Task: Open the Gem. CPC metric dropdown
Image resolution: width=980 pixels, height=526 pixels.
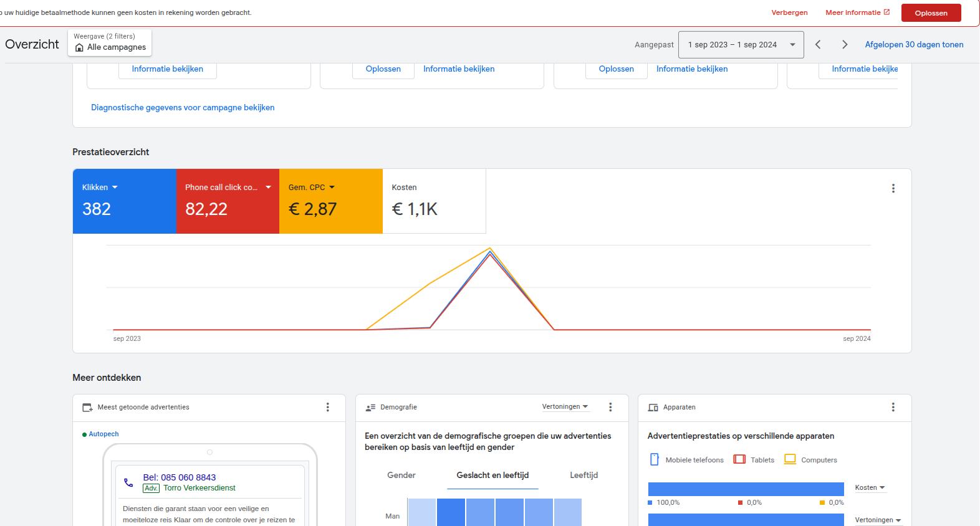Action: pos(312,187)
